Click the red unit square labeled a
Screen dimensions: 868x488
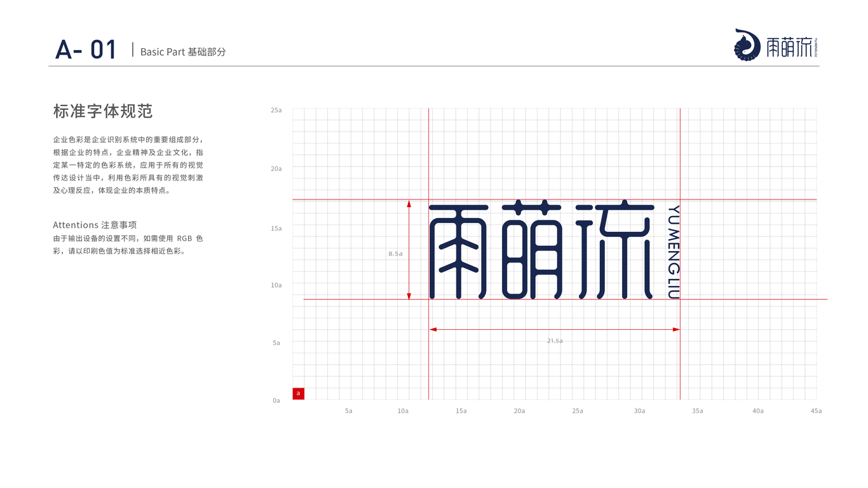point(298,393)
